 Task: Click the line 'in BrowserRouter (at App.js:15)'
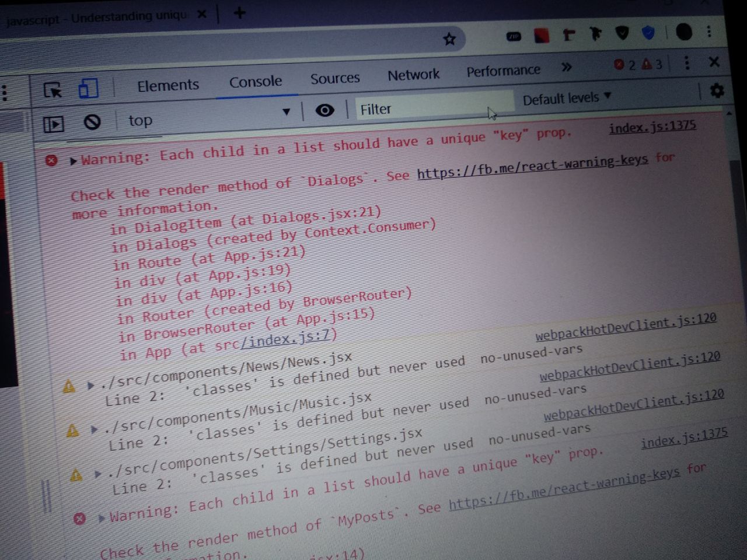[246, 325]
